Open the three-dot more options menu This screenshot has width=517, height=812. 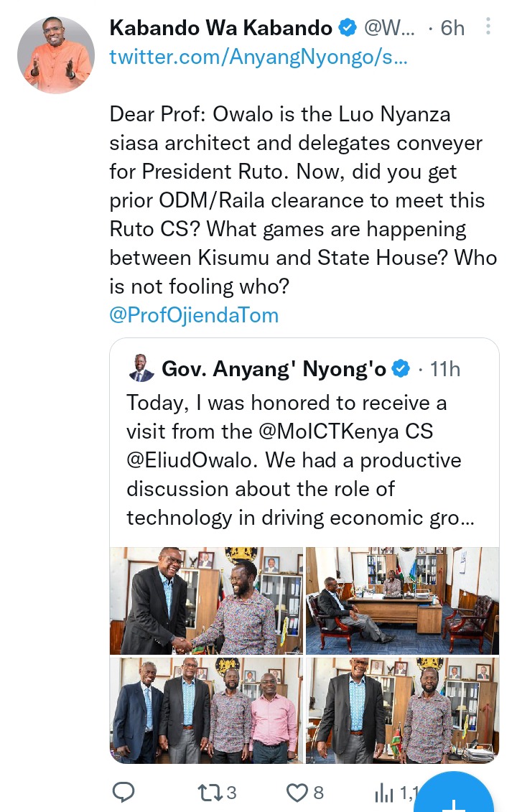pos(488,28)
